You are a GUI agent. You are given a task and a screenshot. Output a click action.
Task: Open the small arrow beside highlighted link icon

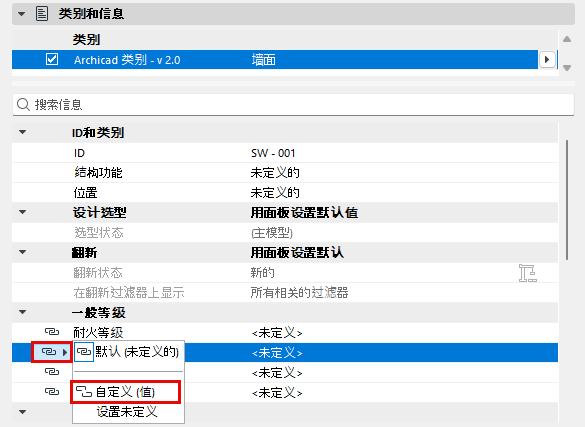tap(65, 352)
